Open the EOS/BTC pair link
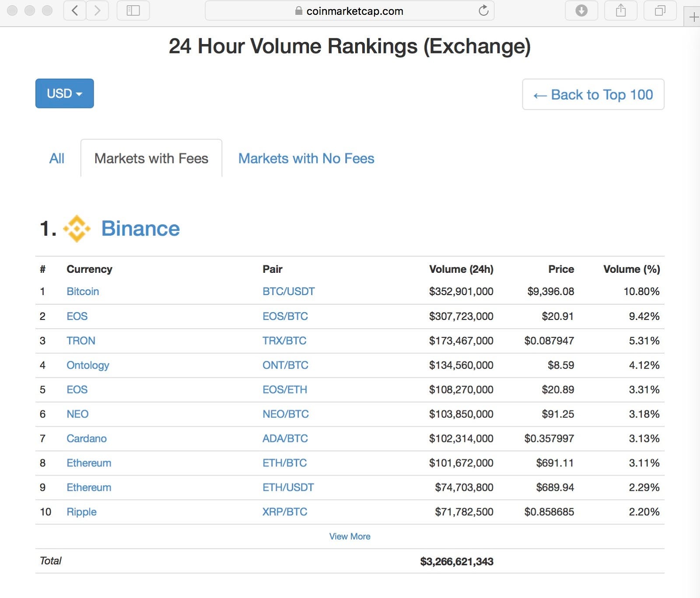The height and width of the screenshot is (598, 700). (x=285, y=316)
